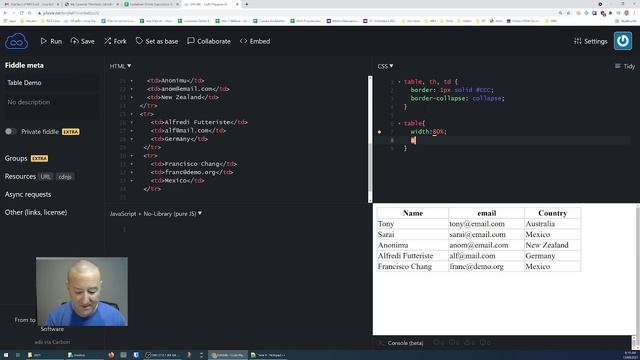640x360 pixels.
Task: Click the email header in result table
Action: (487, 213)
